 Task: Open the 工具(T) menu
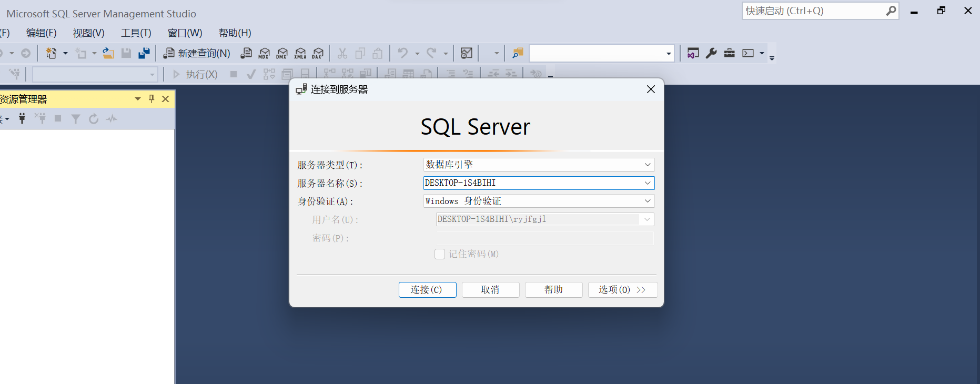point(136,33)
